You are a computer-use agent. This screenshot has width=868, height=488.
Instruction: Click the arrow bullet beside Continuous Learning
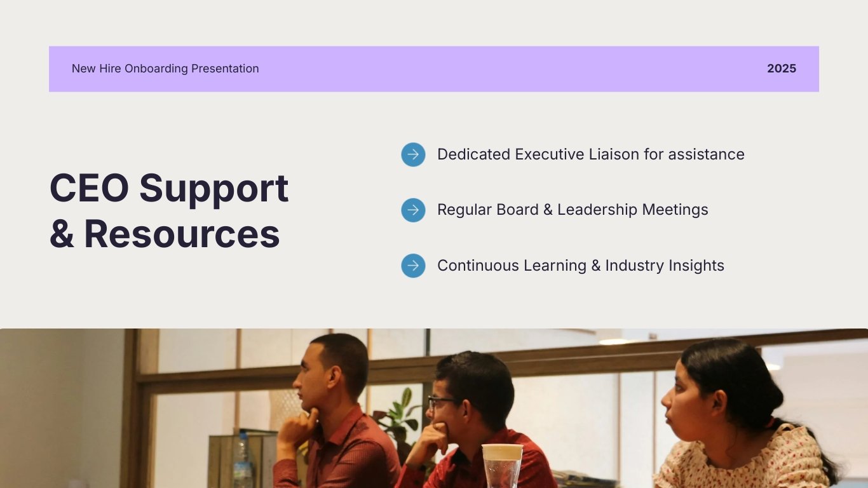pyautogui.click(x=413, y=266)
